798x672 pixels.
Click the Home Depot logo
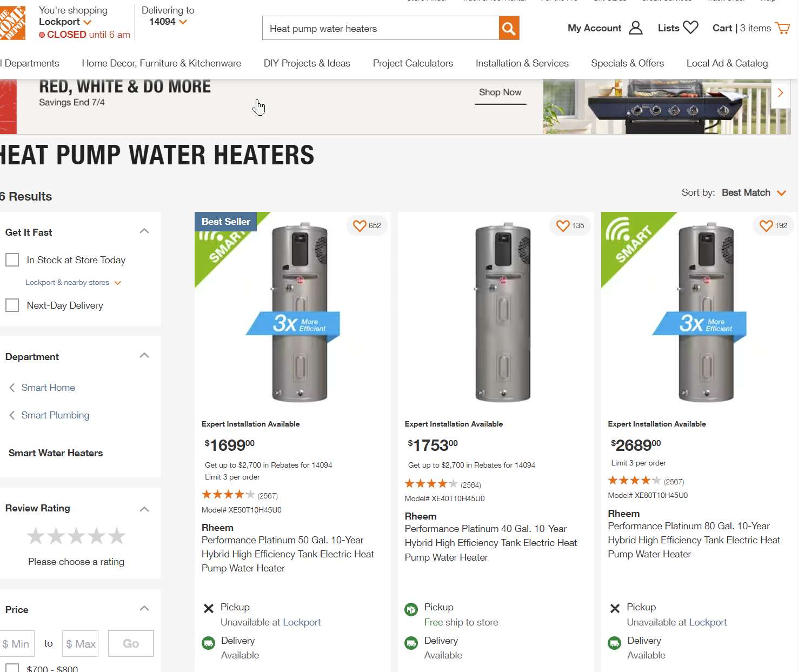12,23
